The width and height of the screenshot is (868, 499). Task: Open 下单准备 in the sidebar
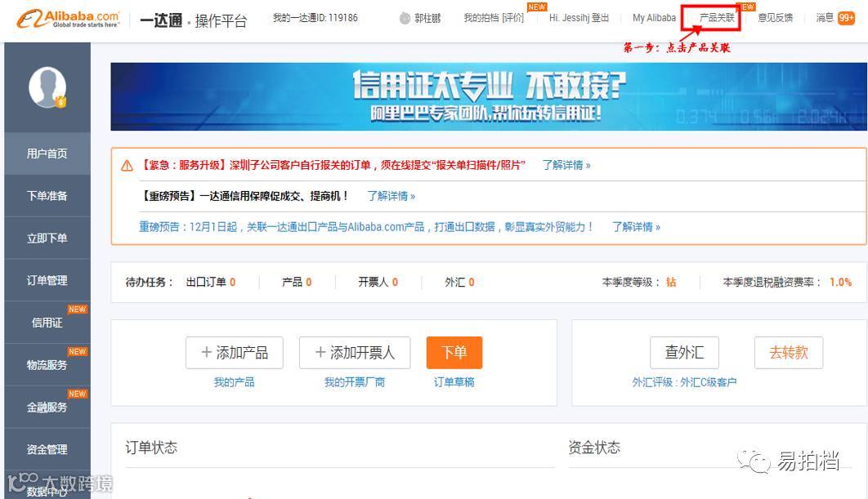point(47,196)
